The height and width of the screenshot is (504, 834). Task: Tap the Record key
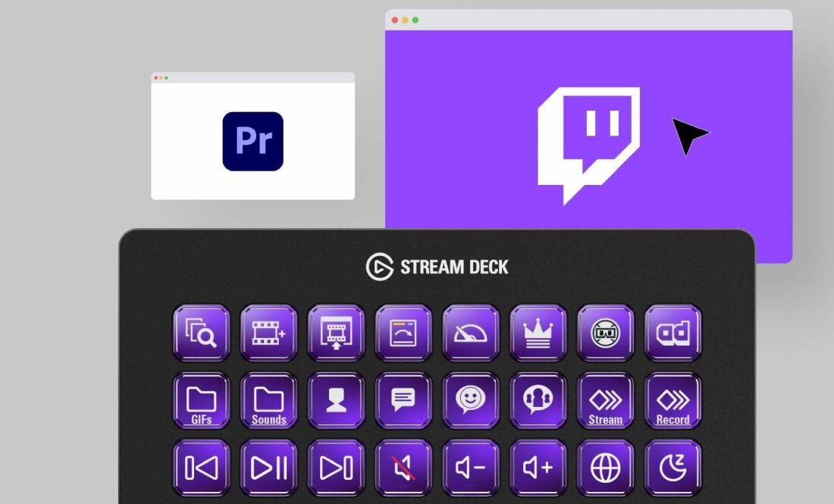pos(673,400)
